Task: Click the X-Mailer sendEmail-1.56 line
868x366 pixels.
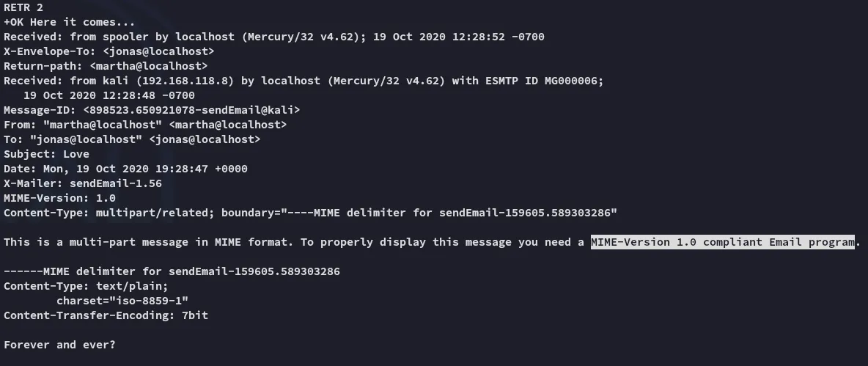Action: click(x=83, y=183)
